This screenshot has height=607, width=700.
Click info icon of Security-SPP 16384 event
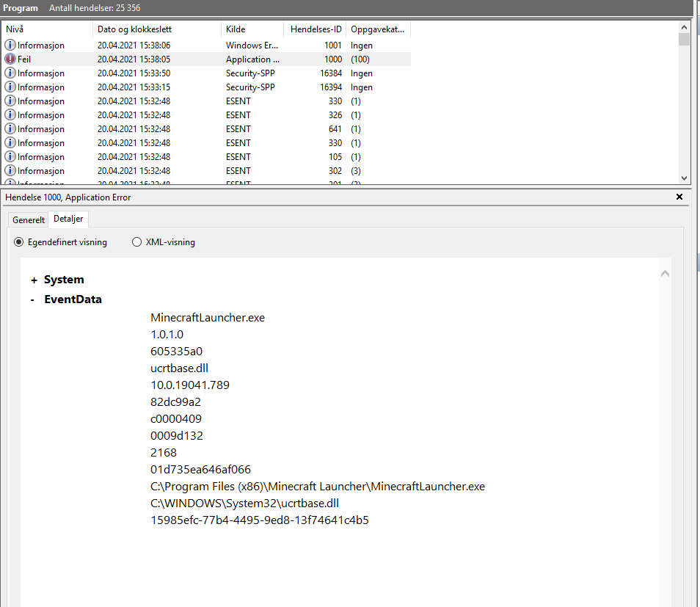(10, 73)
